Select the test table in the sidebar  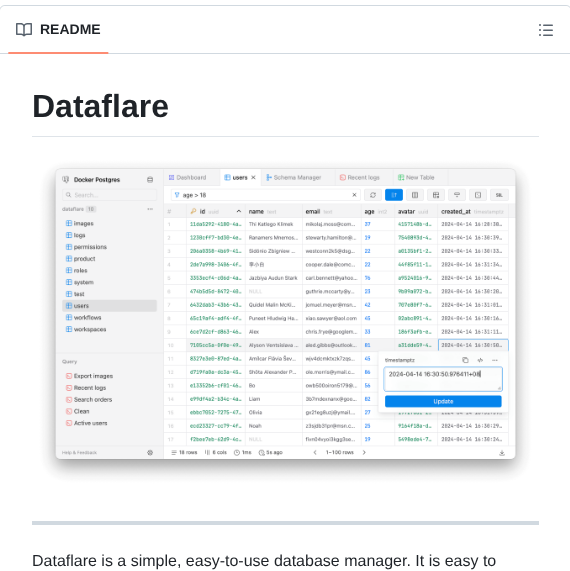point(110,294)
